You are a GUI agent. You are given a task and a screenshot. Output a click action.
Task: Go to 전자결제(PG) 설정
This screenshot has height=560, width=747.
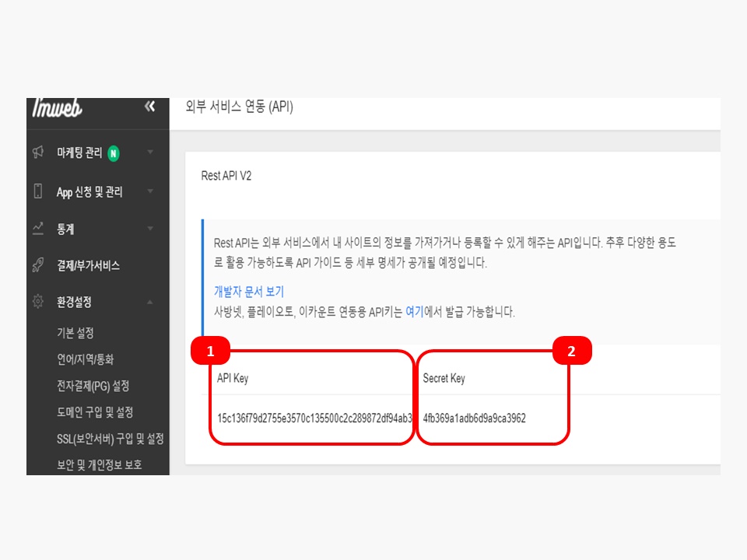pyautogui.click(x=93, y=386)
